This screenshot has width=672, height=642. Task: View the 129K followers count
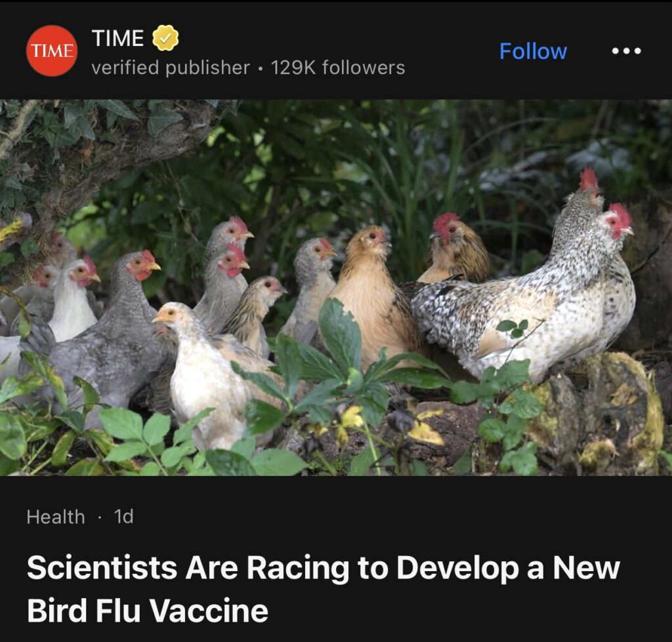click(338, 68)
